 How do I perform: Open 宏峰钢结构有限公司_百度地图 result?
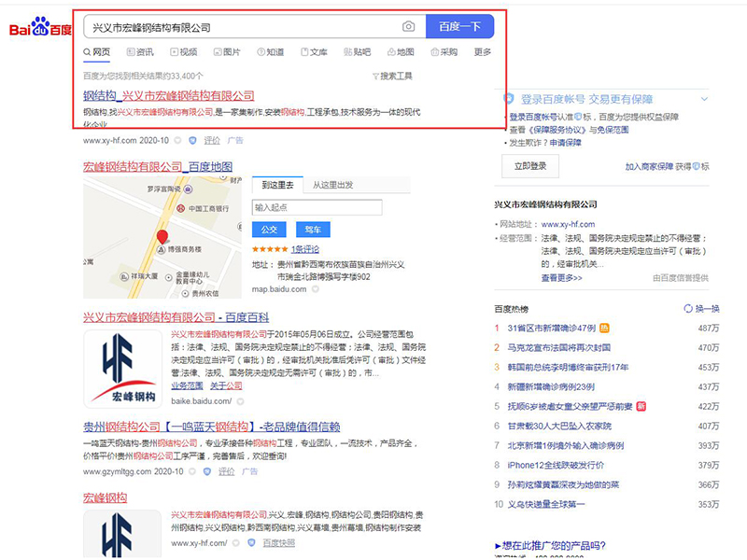(158, 167)
